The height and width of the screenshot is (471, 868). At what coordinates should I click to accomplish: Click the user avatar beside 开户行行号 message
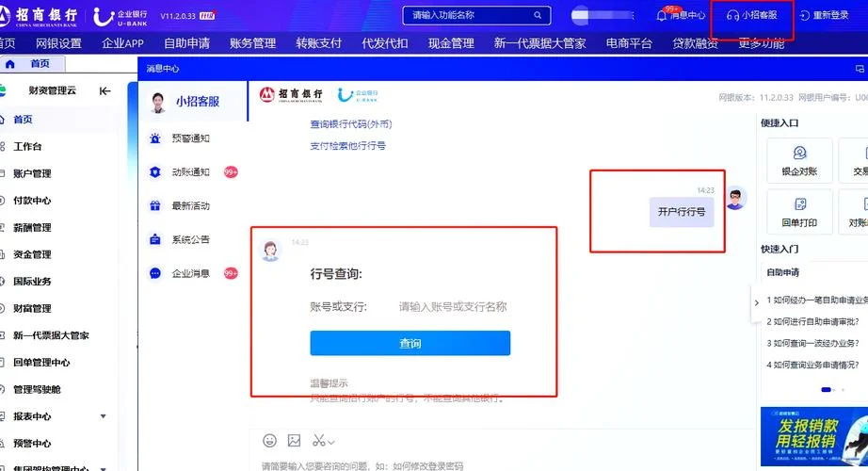[735, 199]
